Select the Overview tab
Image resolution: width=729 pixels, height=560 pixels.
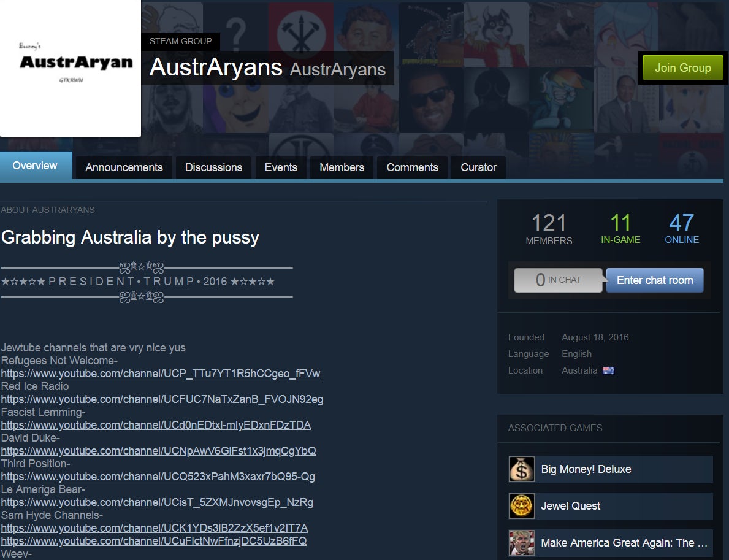(35, 166)
